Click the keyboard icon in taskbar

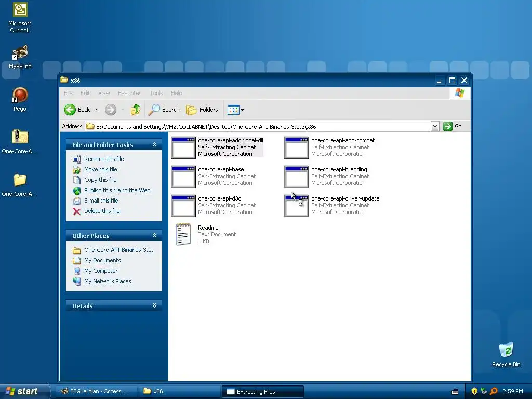click(455, 392)
